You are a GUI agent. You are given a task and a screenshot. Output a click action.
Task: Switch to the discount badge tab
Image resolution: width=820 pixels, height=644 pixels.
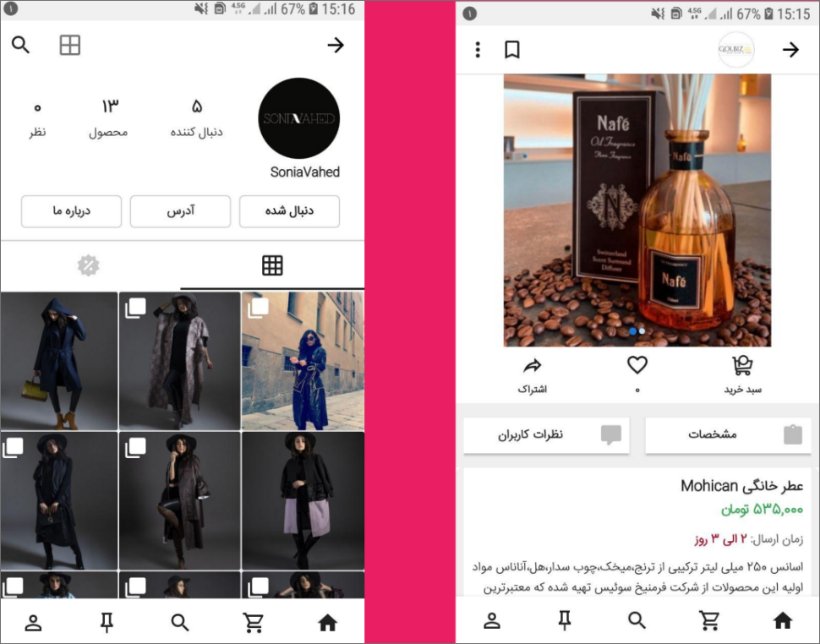coord(89,265)
